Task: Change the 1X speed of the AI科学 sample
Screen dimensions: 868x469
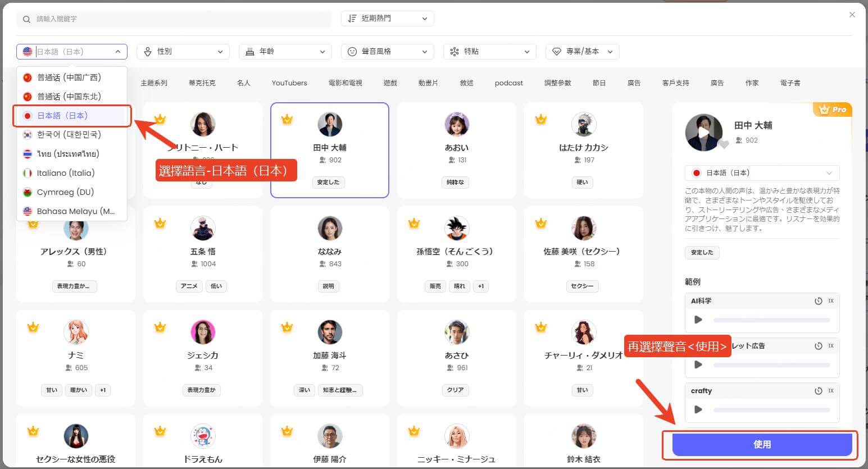Action: (831, 301)
